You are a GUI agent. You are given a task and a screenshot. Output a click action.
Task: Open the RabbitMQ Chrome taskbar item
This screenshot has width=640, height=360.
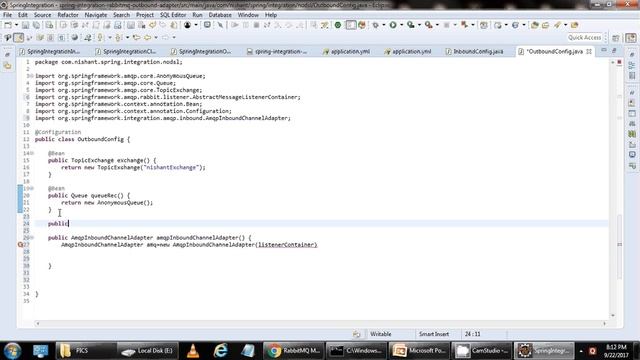click(293, 351)
